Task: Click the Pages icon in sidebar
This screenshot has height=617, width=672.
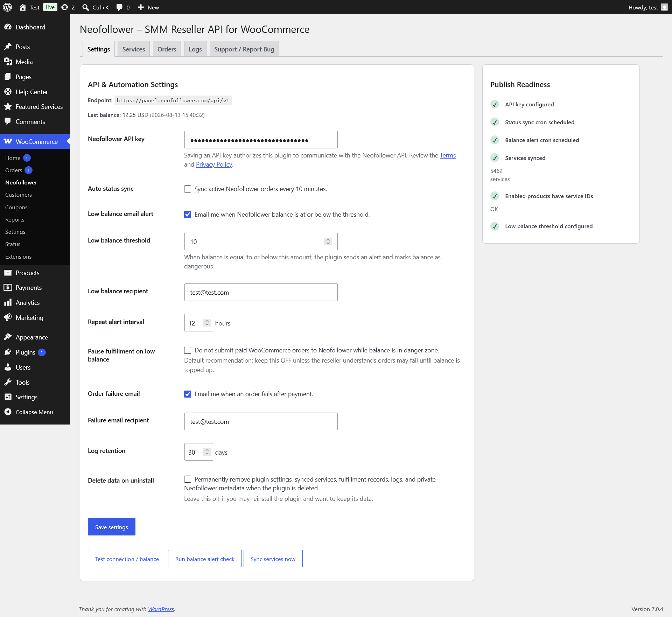Action: click(x=8, y=77)
